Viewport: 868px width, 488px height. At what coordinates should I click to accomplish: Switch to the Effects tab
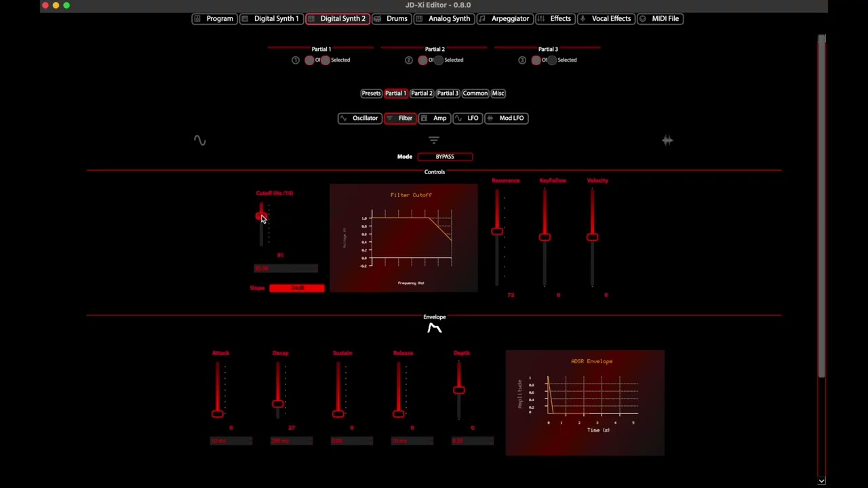click(x=554, y=19)
